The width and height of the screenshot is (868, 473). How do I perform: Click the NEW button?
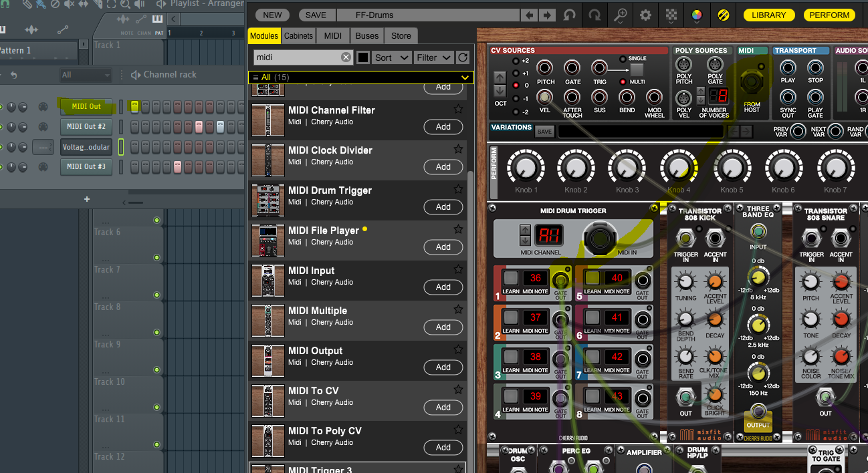tap(272, 15)
